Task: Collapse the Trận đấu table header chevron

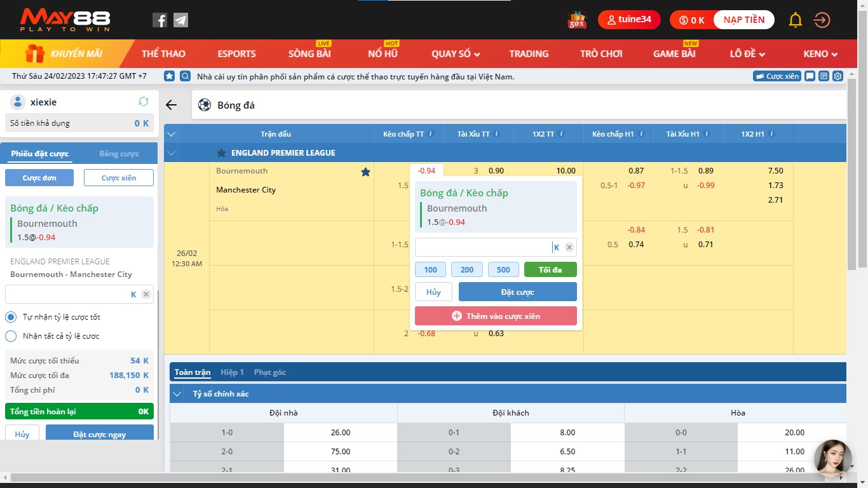Action: click(171, 134)
